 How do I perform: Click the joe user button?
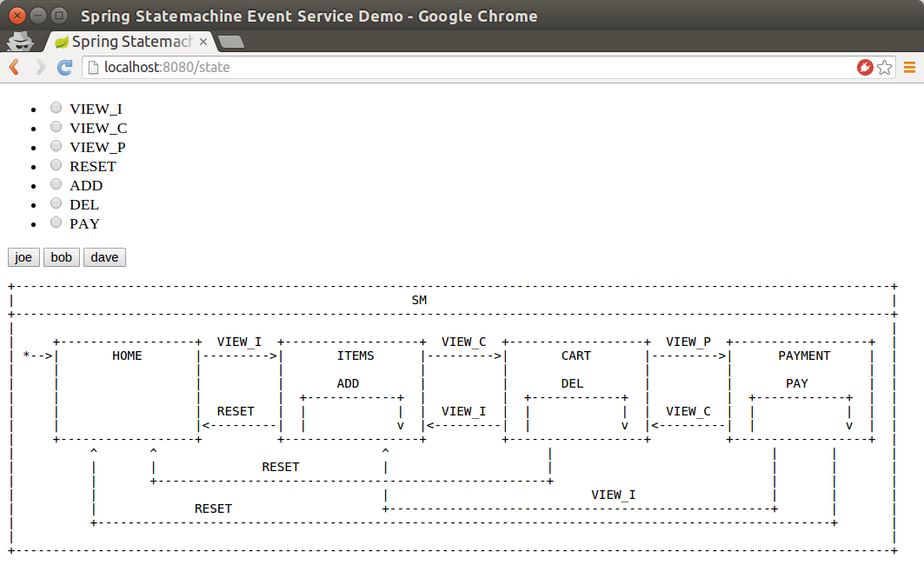pyautogui.click(x=23, y=257)
